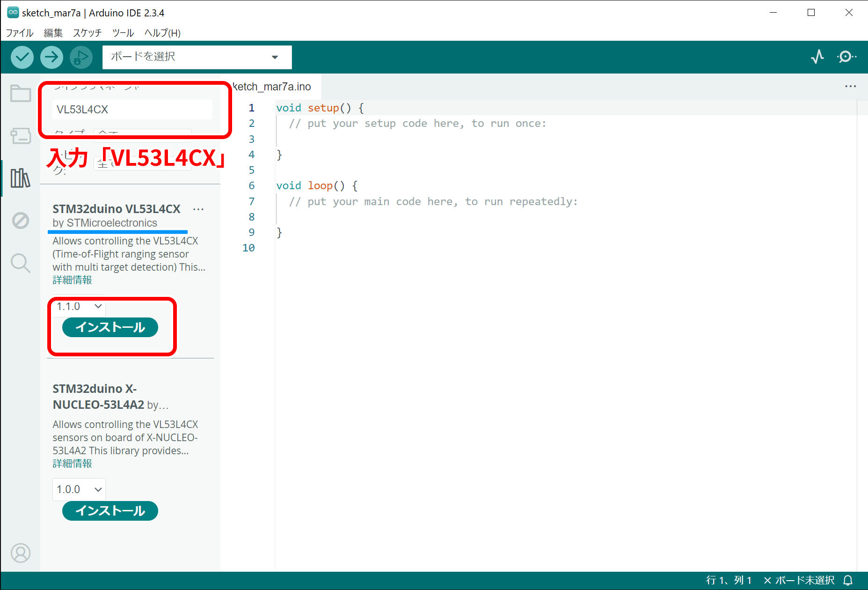Open the スケッチ menu
Image resolution: width=868 pixels, height=590 pixels.
click(87, 33)
